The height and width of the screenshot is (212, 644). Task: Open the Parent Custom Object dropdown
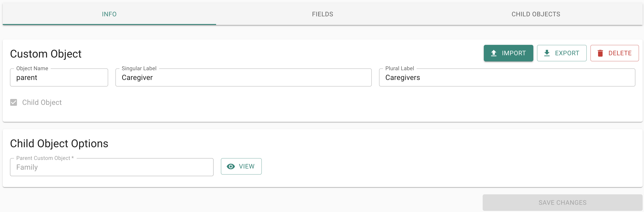coord(112,167)
